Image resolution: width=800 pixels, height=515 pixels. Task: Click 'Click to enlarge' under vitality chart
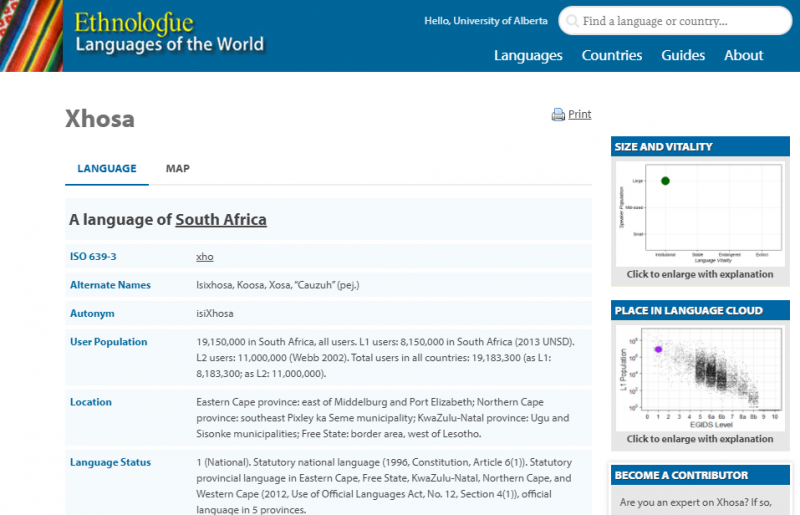pos(699,274)
